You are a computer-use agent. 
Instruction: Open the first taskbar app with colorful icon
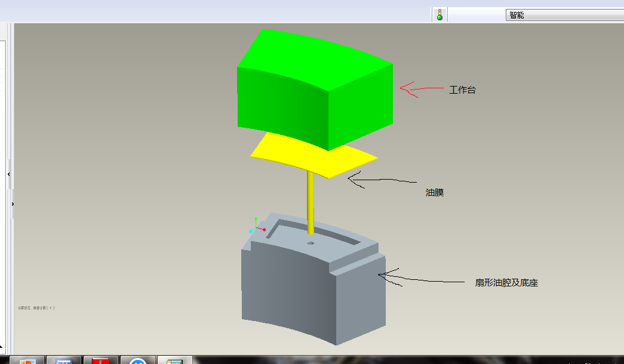click(27, 360)
